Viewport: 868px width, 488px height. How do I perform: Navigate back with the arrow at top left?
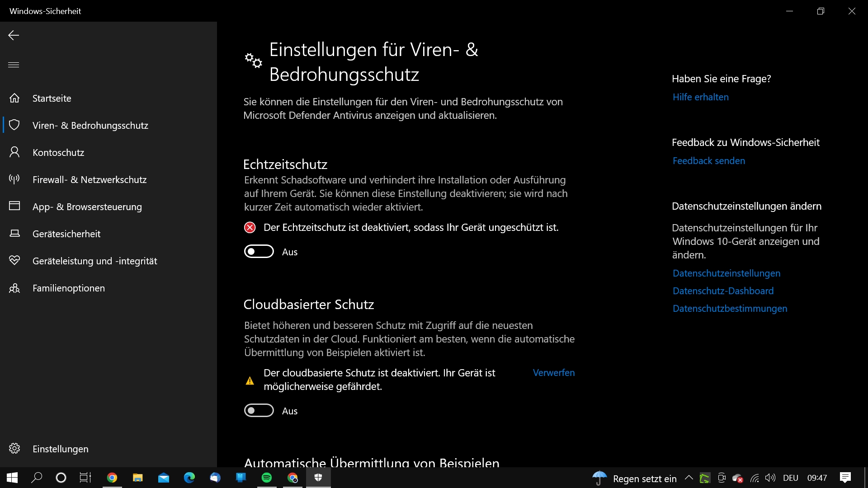(x=14, y=35)
